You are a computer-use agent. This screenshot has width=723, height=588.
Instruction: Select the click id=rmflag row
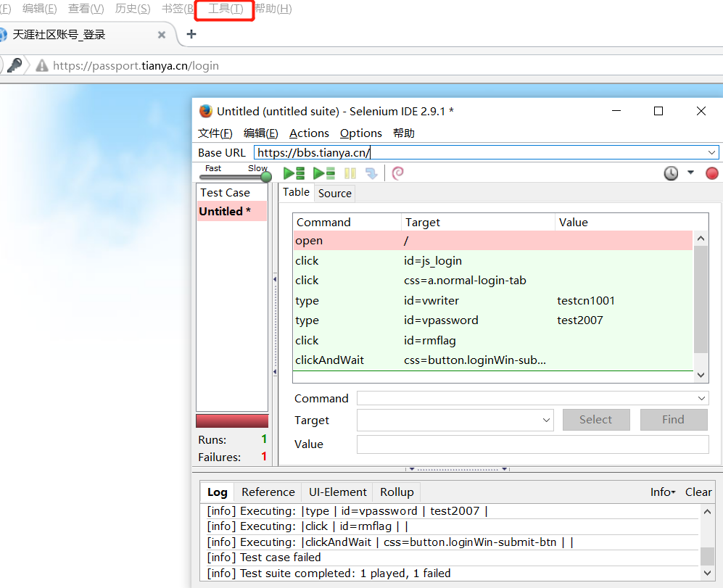(x=493, y=340)
